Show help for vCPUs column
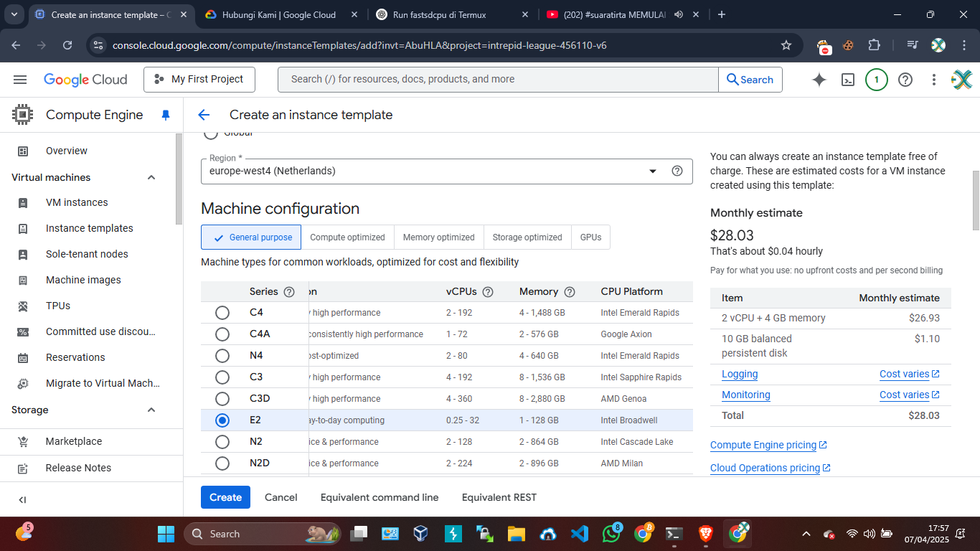This screenshot has height=551, width=980. pos(488,292)
